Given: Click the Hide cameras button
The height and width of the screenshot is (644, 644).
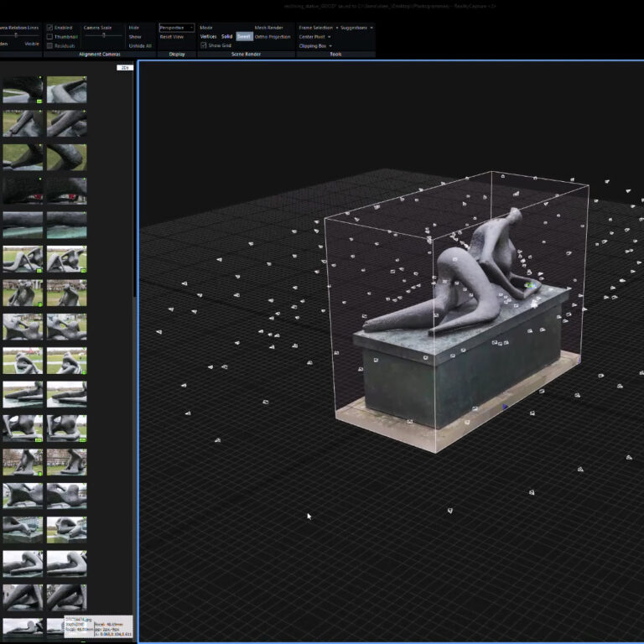Looking at the screenshot, I should (134, 28).
